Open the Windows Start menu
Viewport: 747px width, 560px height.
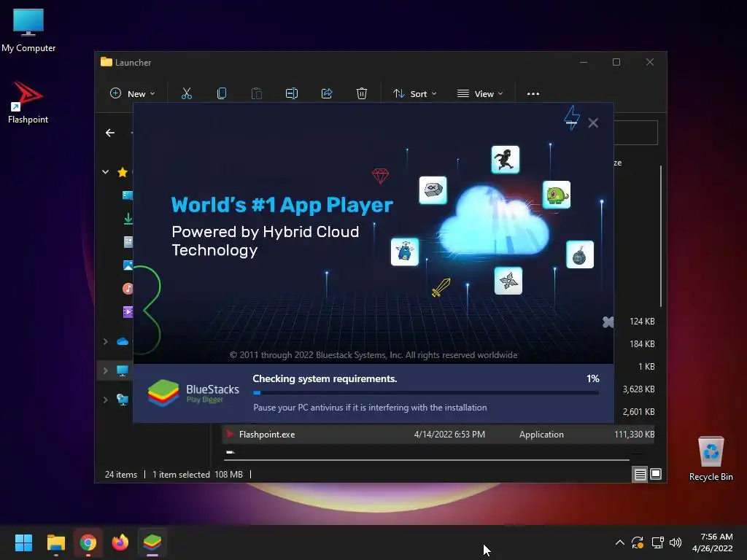click(23, 542)
